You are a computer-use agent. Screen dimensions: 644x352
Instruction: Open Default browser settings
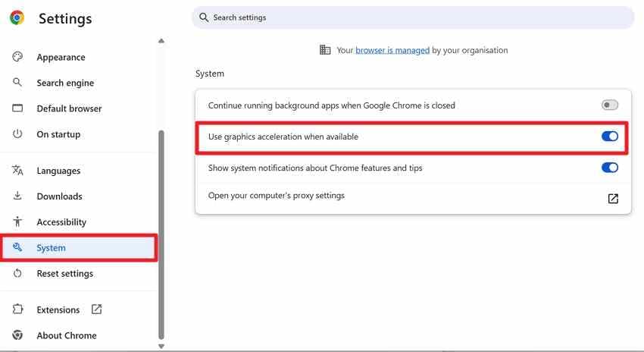click(x=69, y=108)
